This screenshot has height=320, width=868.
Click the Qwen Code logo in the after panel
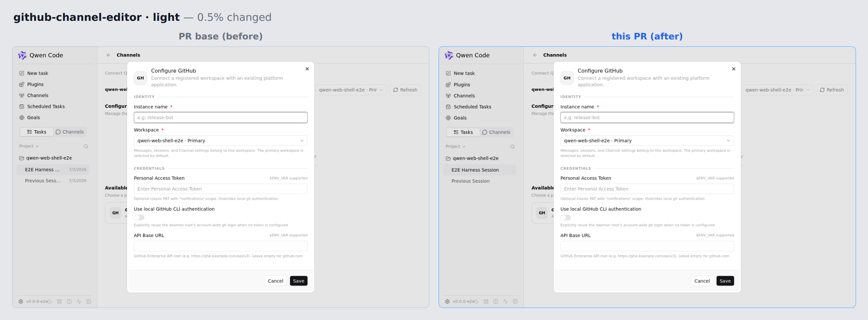point(449,55)
